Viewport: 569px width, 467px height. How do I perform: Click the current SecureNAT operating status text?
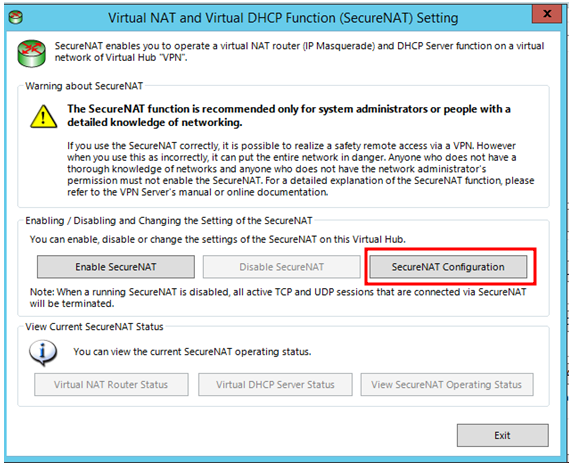[192, 352]
